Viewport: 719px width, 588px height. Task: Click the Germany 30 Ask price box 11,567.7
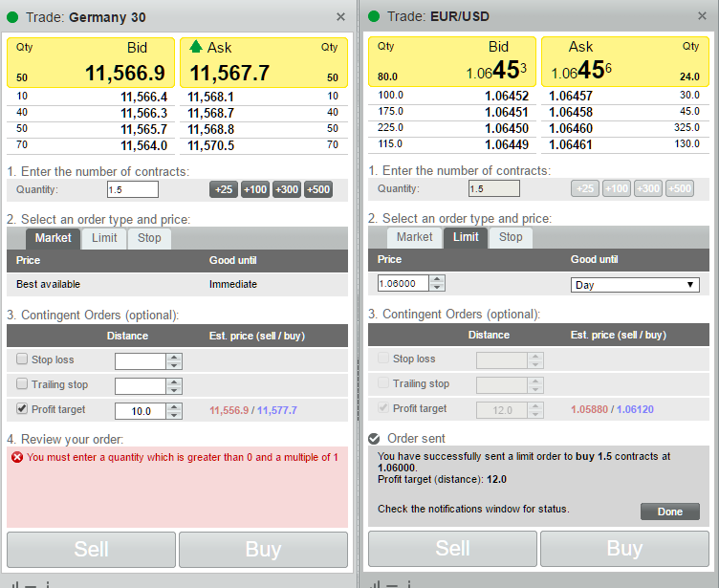click(x=264, y=63)
